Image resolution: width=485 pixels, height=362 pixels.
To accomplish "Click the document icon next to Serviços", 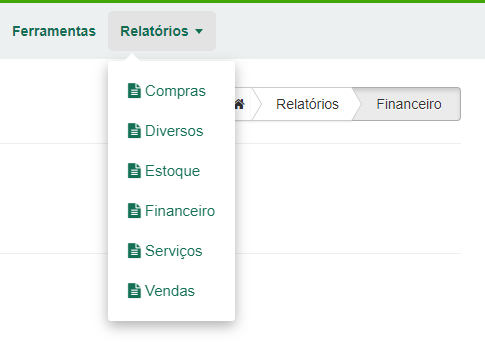I will tap(134, 251).
